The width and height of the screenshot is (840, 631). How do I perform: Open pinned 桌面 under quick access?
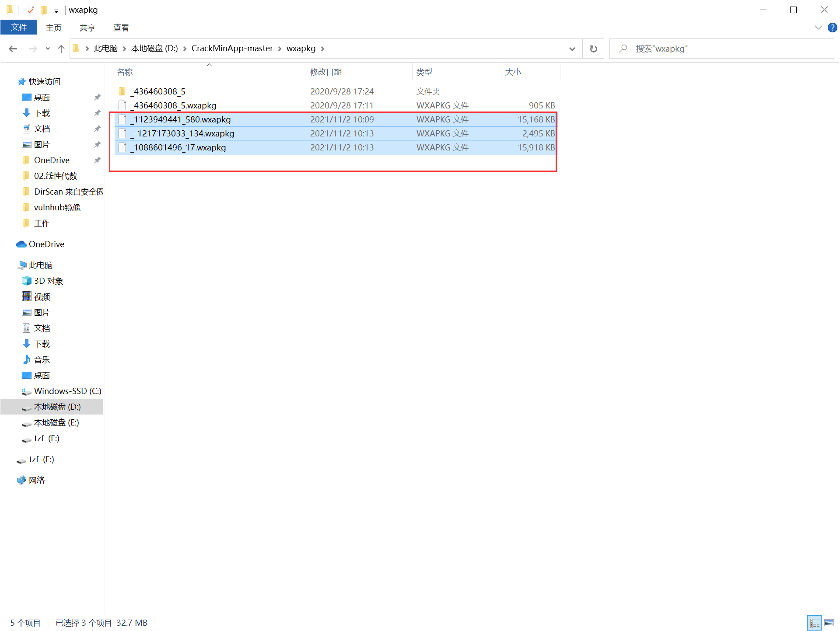(42, 98)
